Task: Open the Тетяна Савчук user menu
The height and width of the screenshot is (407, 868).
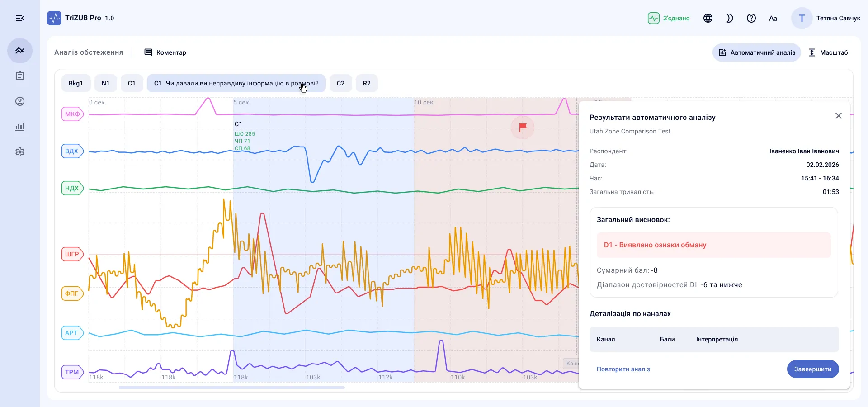Action: coord(826,18)
